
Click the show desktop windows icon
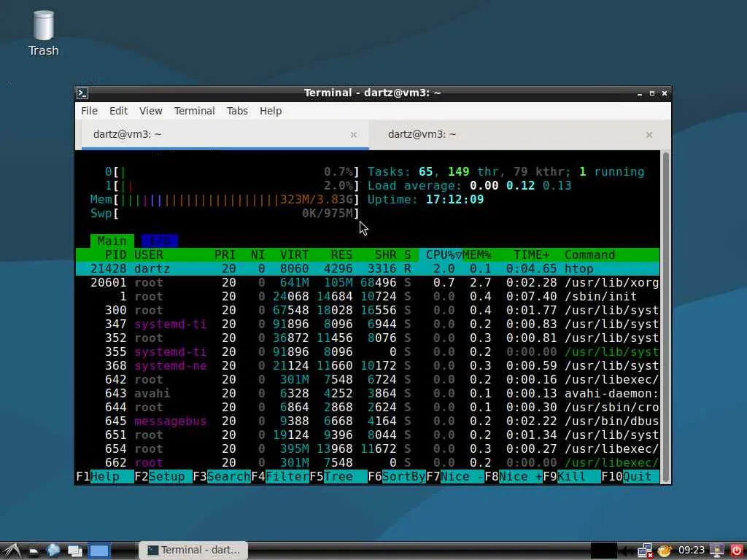(x=75, y=551)
